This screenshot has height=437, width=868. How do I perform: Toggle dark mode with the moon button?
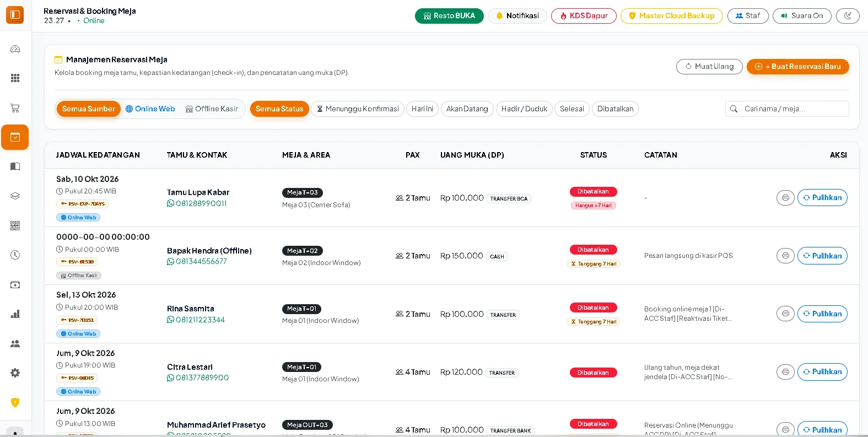coord(848,16)
